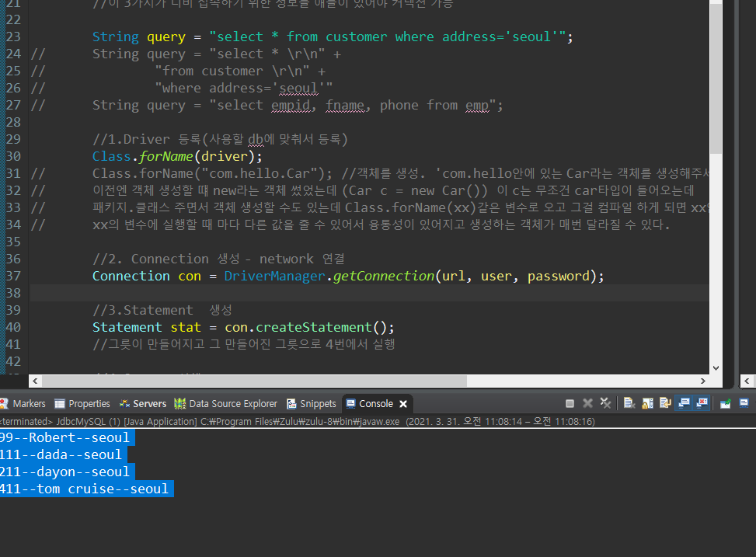Click comment '//3.Statement' on line 39
The image size is (756, 557).
143,310
